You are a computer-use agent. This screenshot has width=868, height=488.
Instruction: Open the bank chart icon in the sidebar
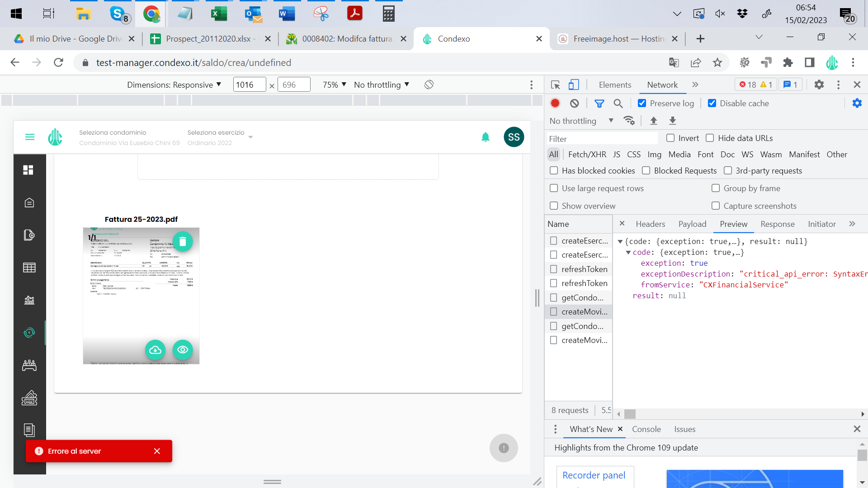click(x=29, y=300)
